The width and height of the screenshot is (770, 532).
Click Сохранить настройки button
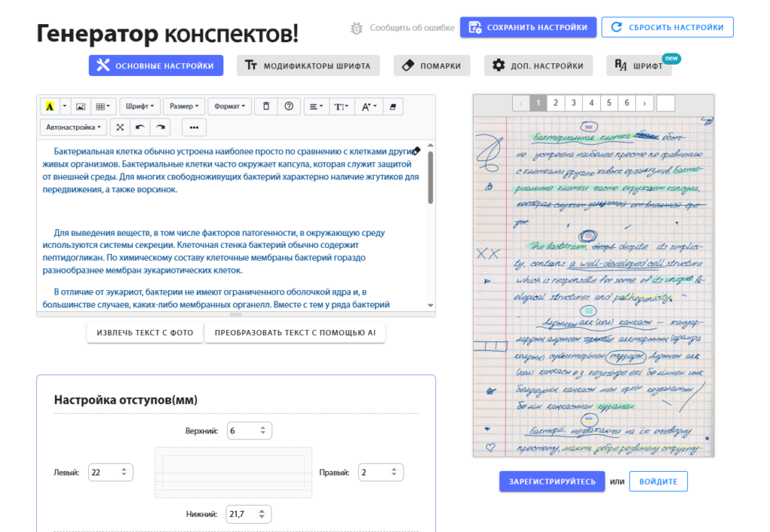point(528,28)
